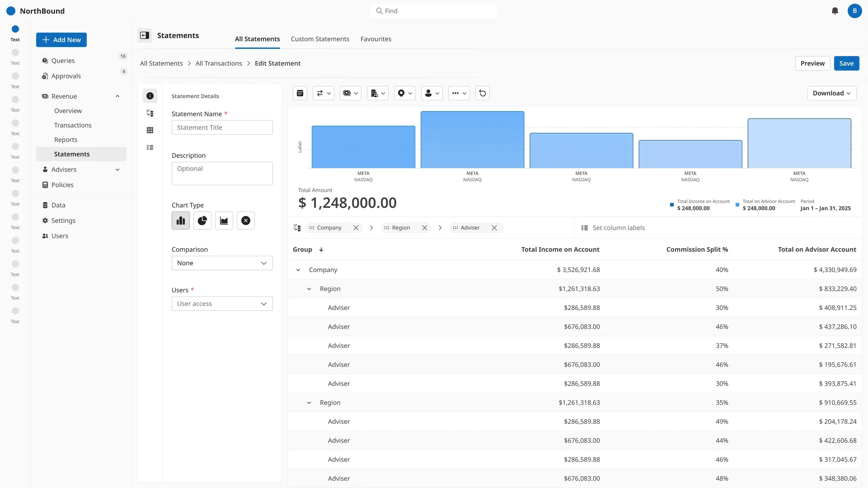
Task: Remove the Company grouping chip
Action: coord(356,228)
